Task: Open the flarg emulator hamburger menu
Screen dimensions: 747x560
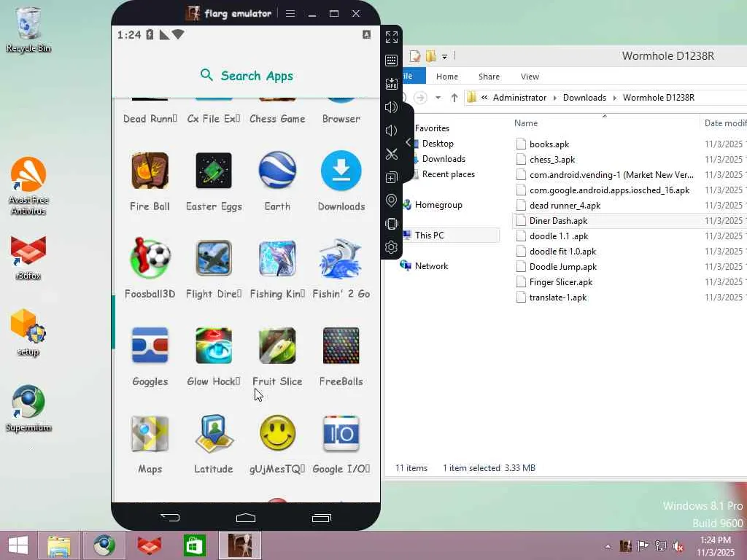Action: [x=290, y=14]
